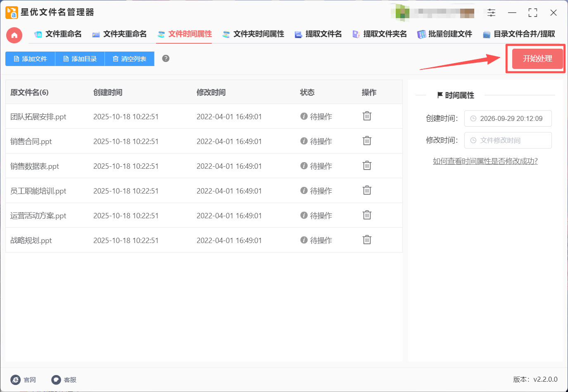Go to 批量创建文件 tab

coord(444,34)
